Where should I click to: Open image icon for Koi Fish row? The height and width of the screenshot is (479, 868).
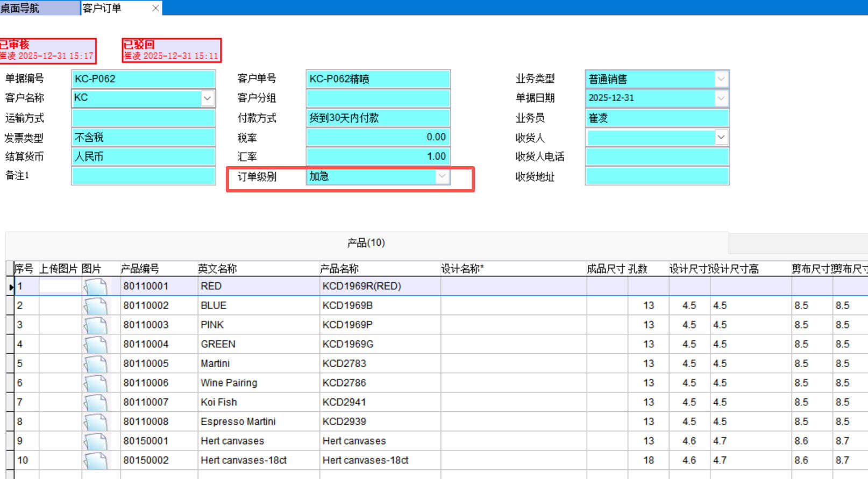click(96, 402)
